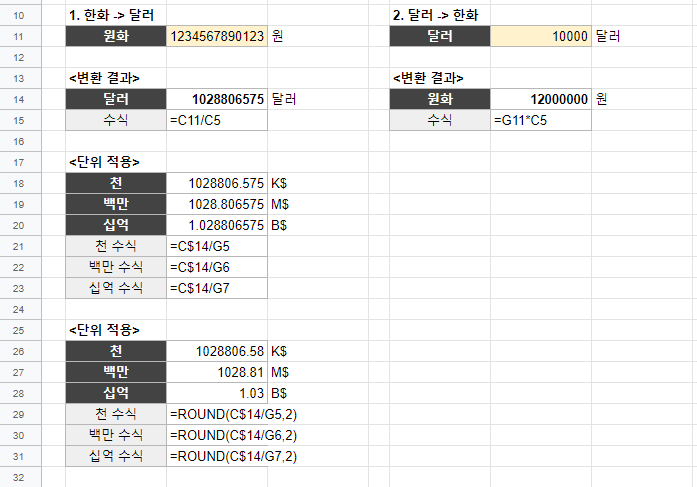Select formula cell =G11*C5
Image resolution: width=697 pixels, height=487 pixels.
click(x=541, y=120)
